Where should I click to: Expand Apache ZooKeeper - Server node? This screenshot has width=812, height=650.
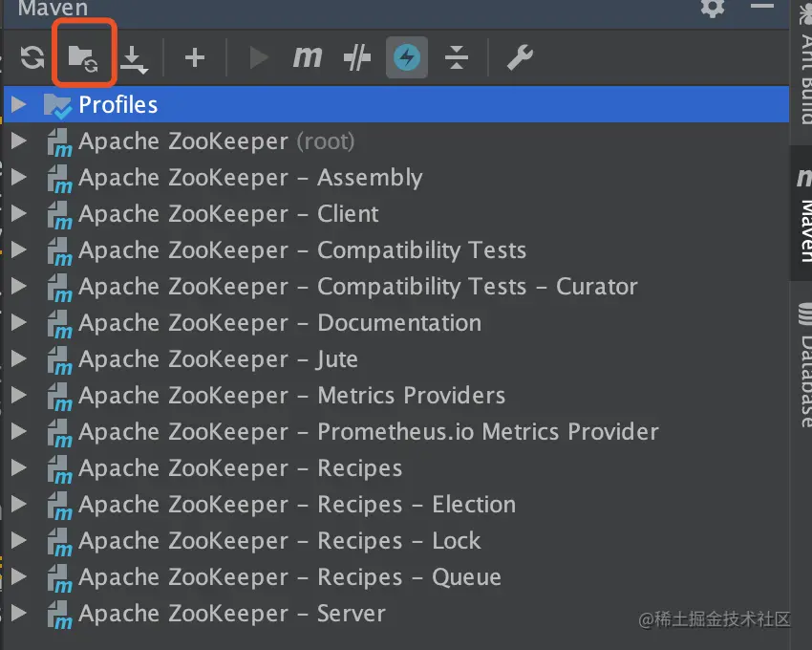[x=19, y=612]
